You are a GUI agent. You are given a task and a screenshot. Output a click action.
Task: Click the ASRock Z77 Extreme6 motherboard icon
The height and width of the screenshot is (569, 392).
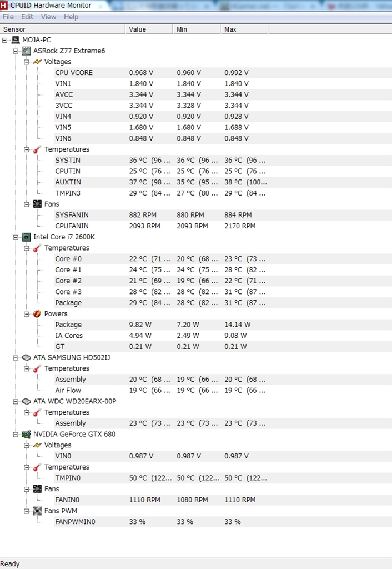tap(26, 51)
